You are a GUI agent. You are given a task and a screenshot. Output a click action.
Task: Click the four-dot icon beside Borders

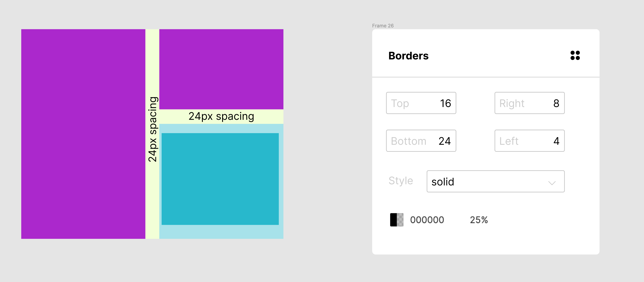(575, 55)
